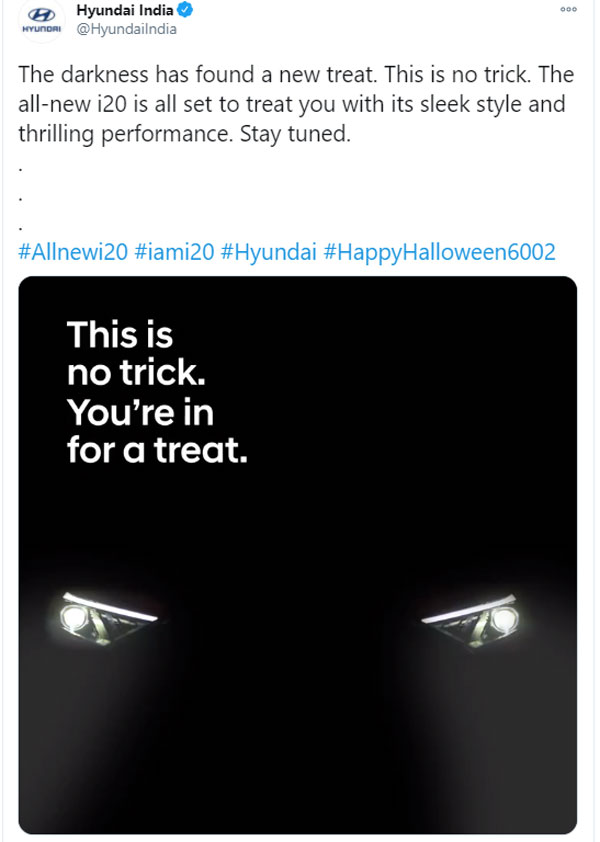Open the #Allnewi20 hashtag
The image size is (600, 842).
(x=73, y=251)
